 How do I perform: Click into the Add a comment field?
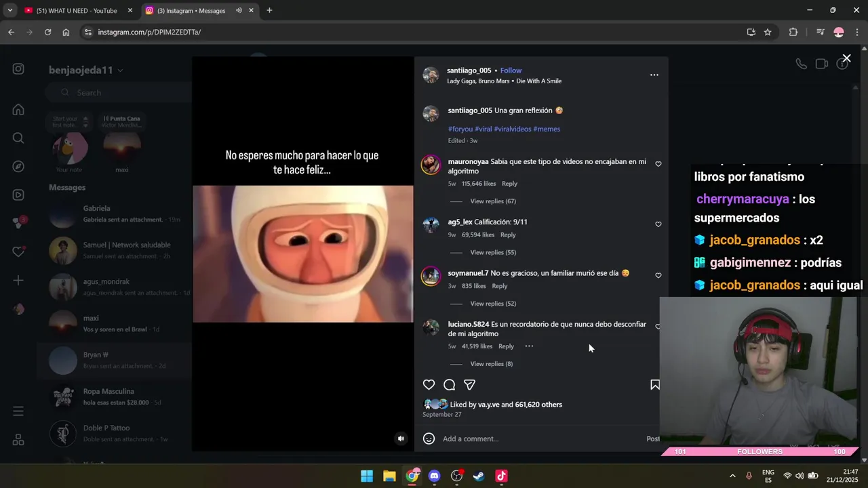(539, 439)
